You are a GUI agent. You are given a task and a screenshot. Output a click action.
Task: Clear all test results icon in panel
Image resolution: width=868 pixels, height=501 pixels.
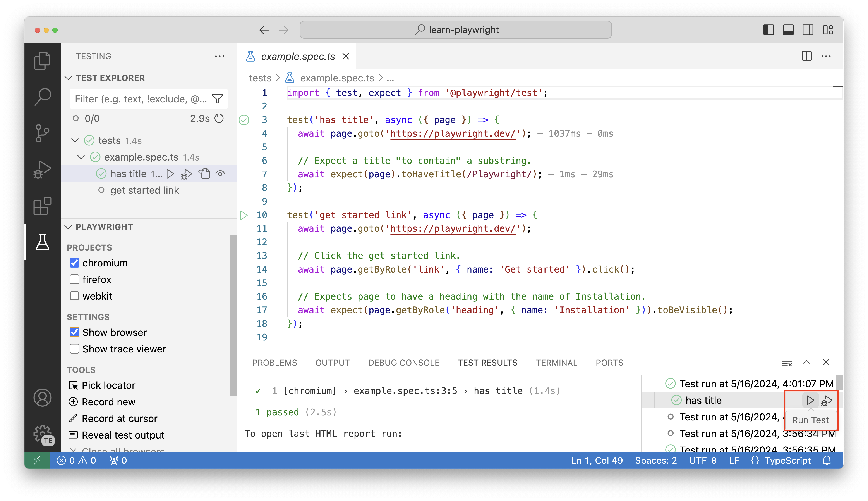tap(787, 362)
